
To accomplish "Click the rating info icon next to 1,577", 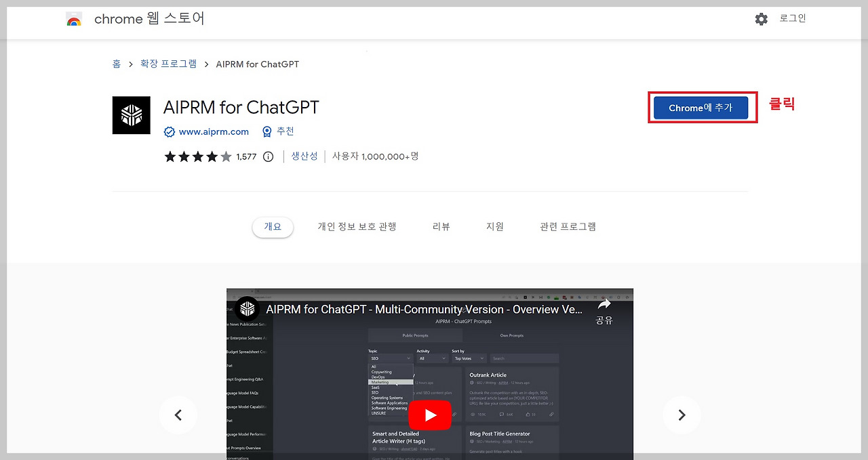I will (268, 156).
